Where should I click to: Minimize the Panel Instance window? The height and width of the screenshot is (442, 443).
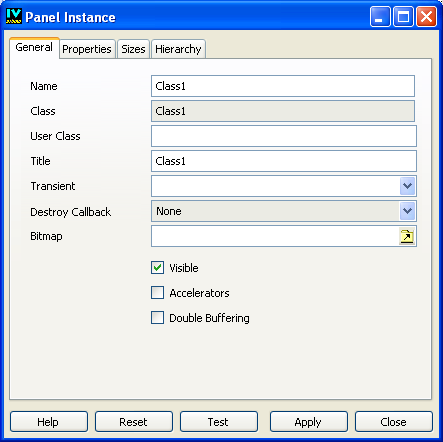tap(380, 16)
